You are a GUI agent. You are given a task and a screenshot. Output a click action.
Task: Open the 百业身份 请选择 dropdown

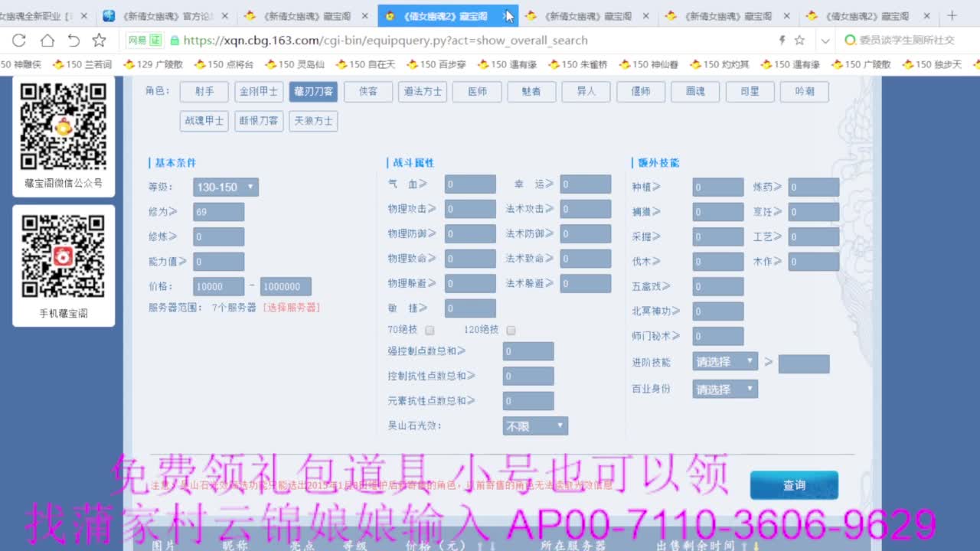coord(725,390)
